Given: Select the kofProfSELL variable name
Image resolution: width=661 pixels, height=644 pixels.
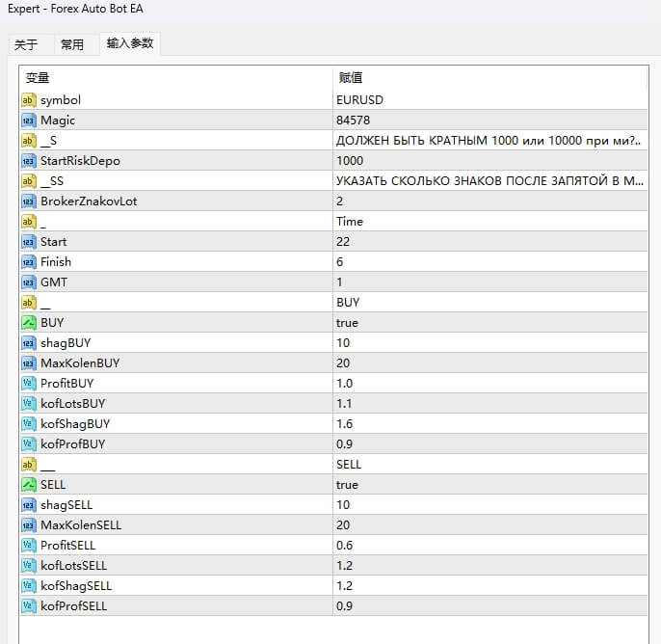Looking at the screenshot, I should tap(74, 606).
